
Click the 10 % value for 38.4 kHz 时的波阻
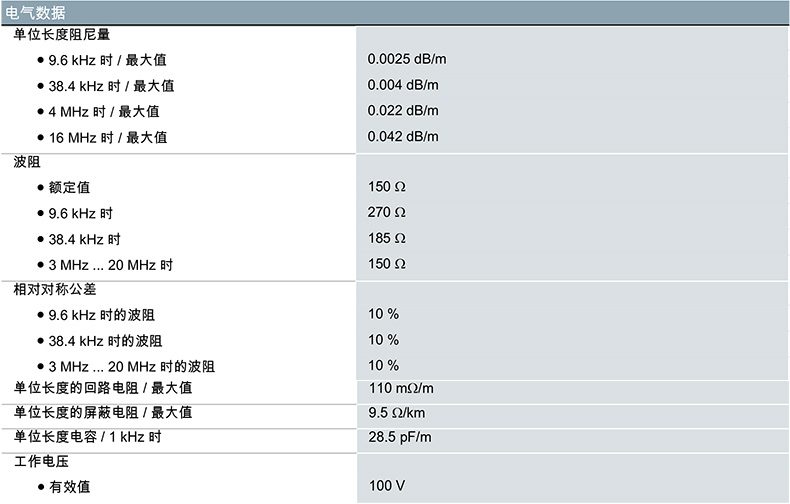(x=383, y=340)
